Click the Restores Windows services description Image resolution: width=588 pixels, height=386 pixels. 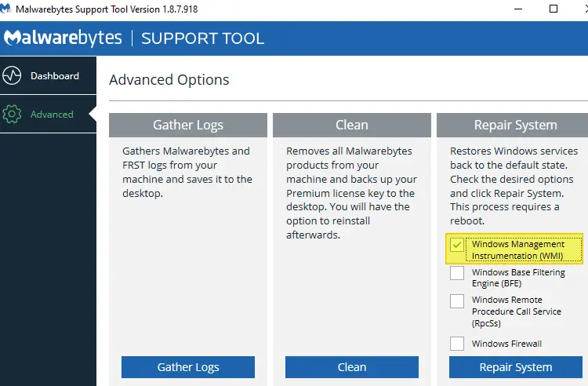514,186
